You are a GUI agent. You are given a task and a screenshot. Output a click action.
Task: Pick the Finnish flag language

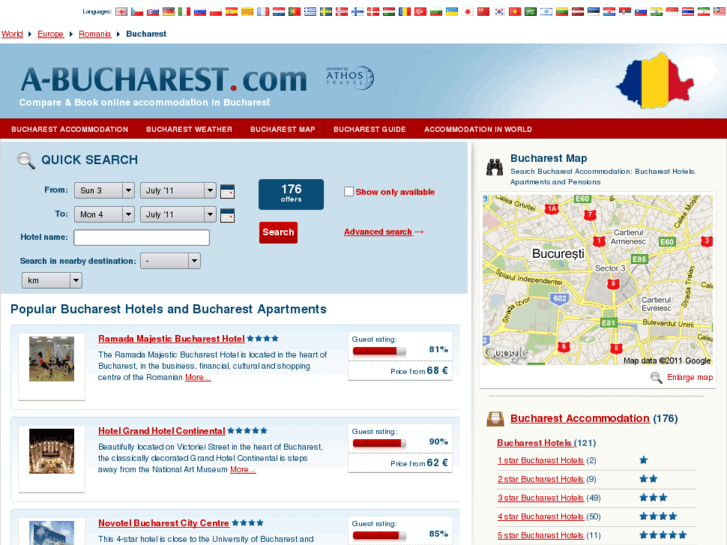pos(358,12)
